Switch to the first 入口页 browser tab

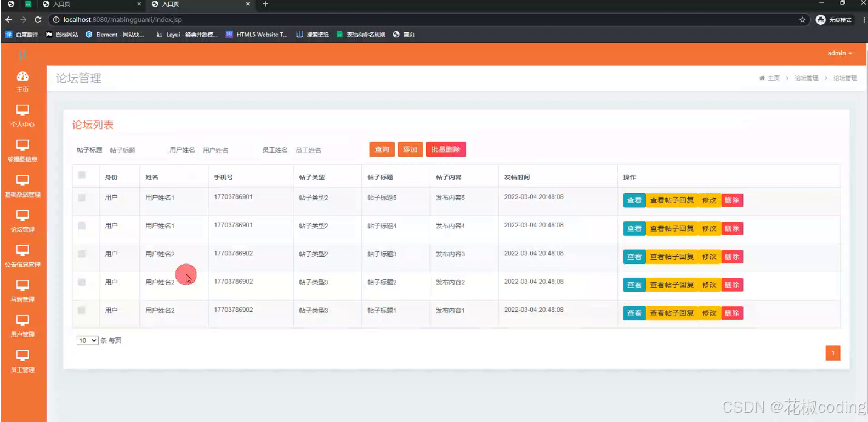(x=90, y=4)
